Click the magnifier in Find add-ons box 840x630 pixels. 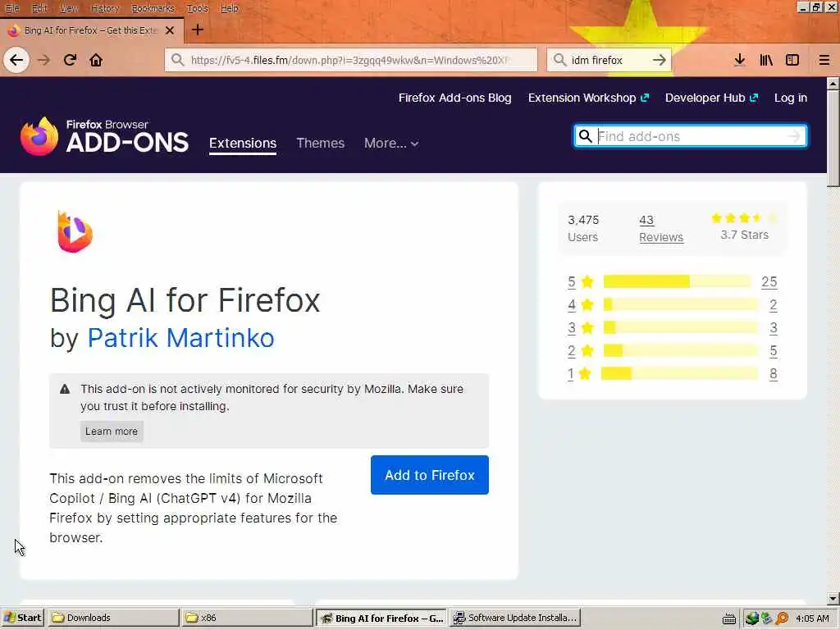(x=586, y=136)
